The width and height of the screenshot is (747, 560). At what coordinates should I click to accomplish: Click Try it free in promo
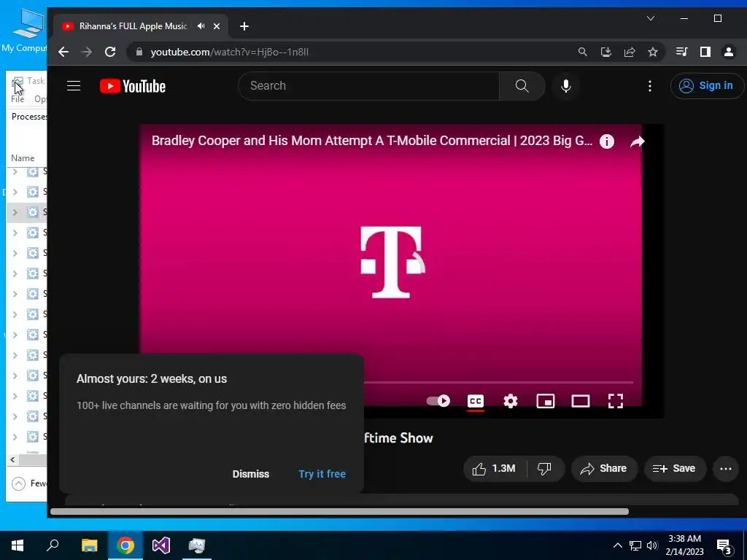coord(322,474)
